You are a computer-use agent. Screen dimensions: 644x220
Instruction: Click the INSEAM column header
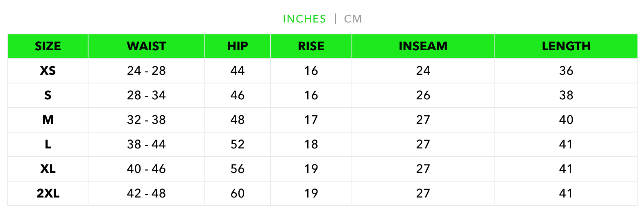pos(423,46)
